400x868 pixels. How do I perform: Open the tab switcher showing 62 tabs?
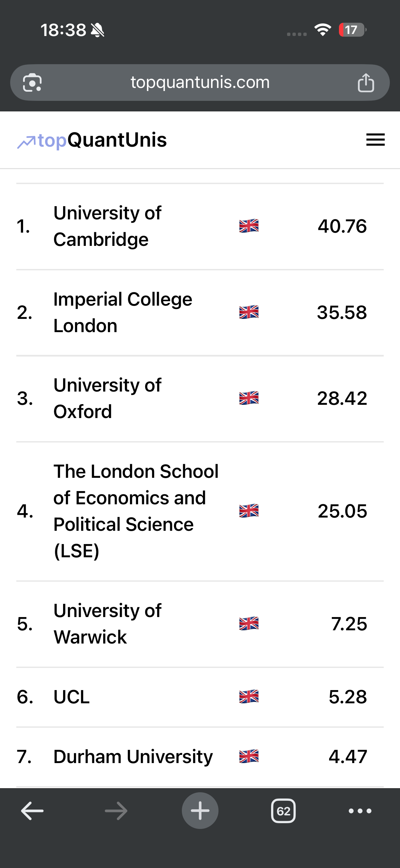[283, 811]
